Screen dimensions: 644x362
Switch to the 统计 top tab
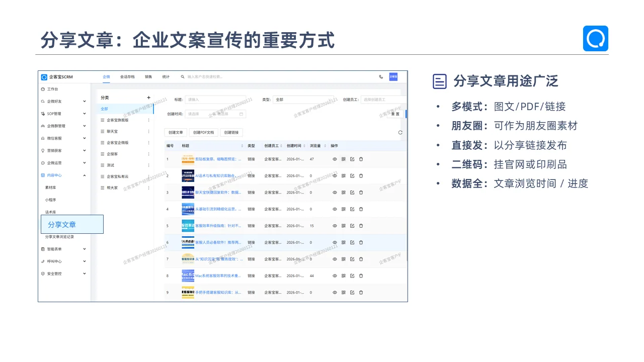click(x=166, y=77)
